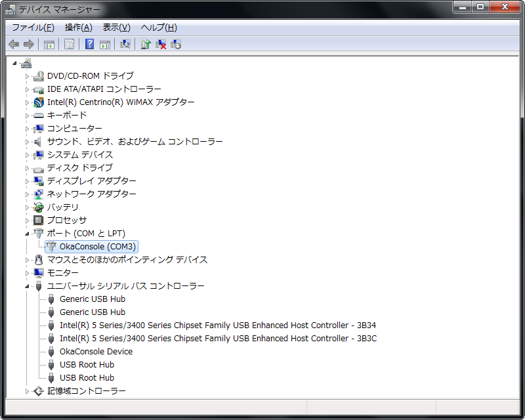525x420 pixels.
Task: Click Update driver software toolbar icon
Action: coord(145,44)
